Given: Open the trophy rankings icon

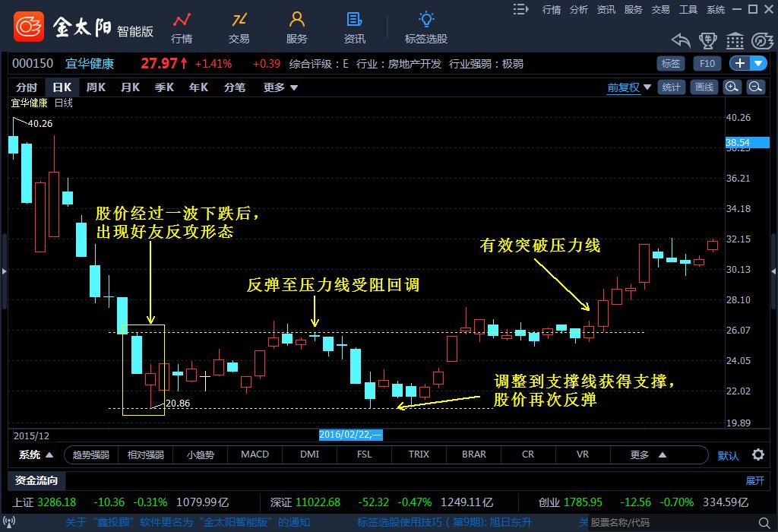Looking at the screenshot, I should tap(708, 42).
